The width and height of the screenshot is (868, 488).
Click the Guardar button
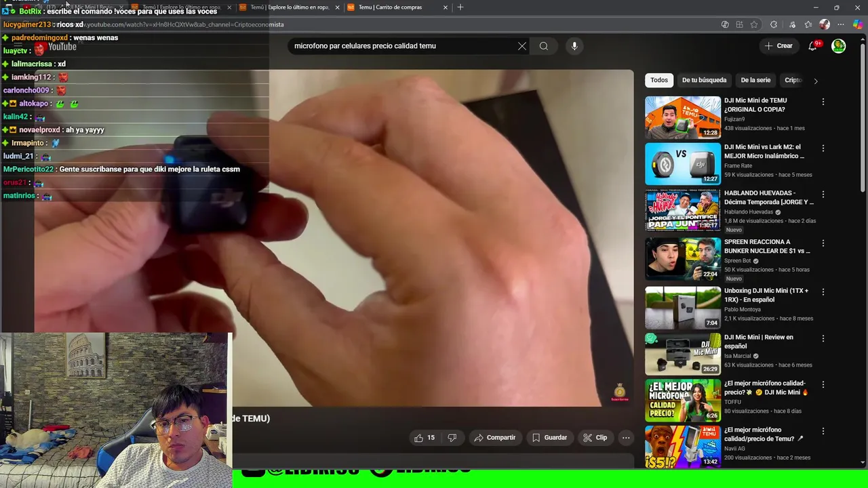click(549, 438)
